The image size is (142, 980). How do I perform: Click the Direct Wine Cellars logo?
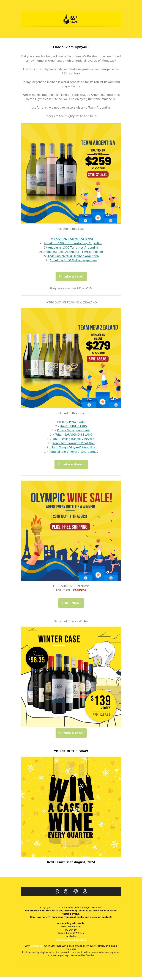tap(71, 19)
